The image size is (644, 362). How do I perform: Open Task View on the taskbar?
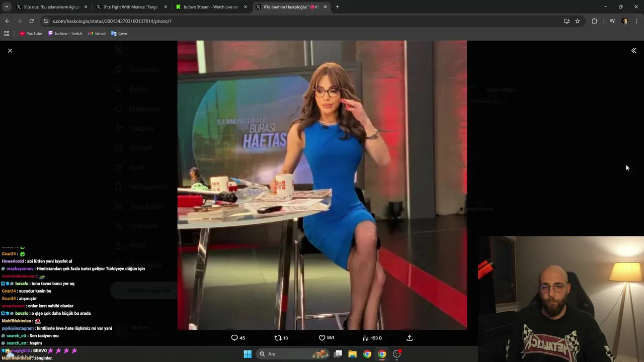(x=338, y=354)
